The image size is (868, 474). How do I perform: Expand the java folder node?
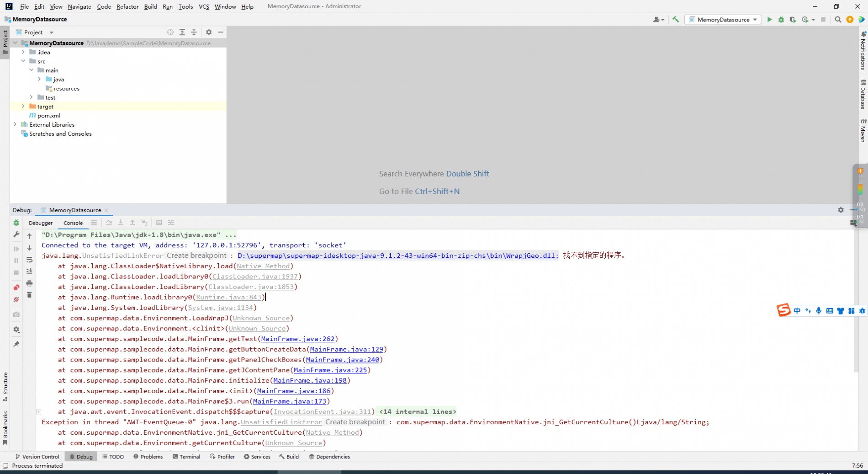point(39,79)
